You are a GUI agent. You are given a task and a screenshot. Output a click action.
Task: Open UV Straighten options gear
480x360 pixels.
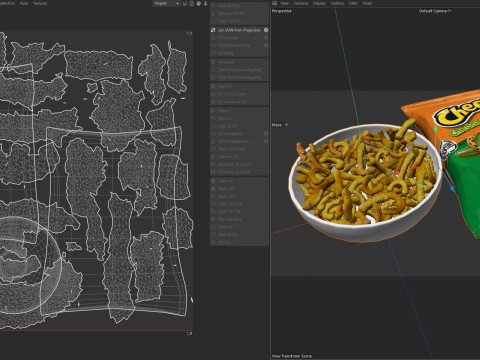pyautogui.click(x=266, y=133)
